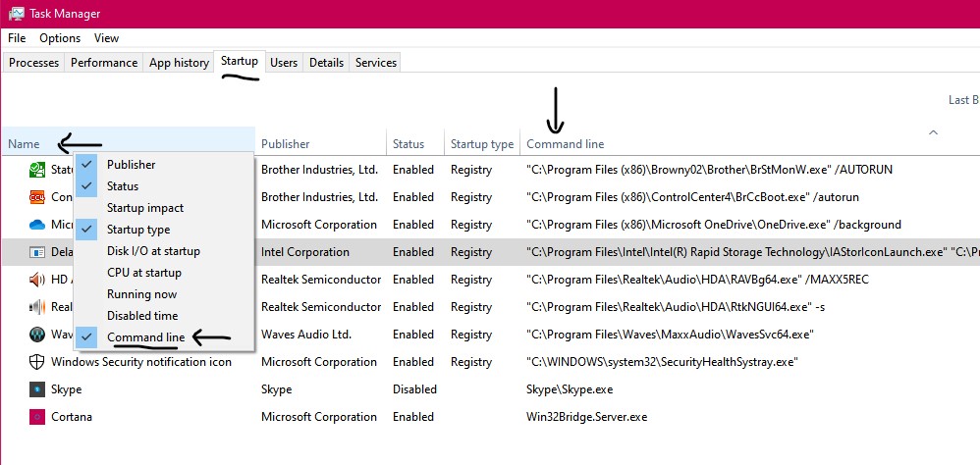Click Registry startup type for Waves Audio
The height and width of the screenshot is (465, 980).
471,335
